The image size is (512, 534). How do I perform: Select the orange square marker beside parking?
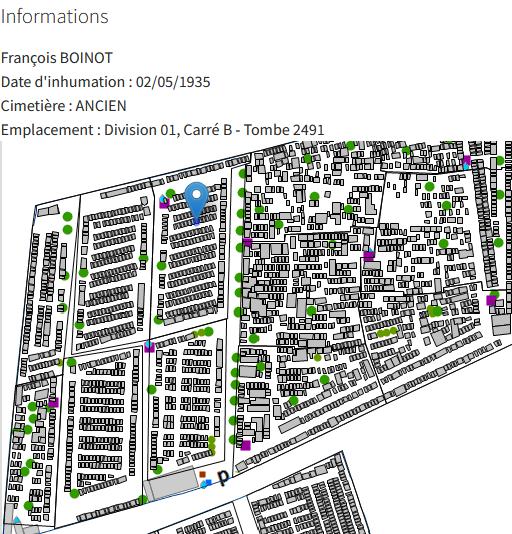click(x=202, y=474)
